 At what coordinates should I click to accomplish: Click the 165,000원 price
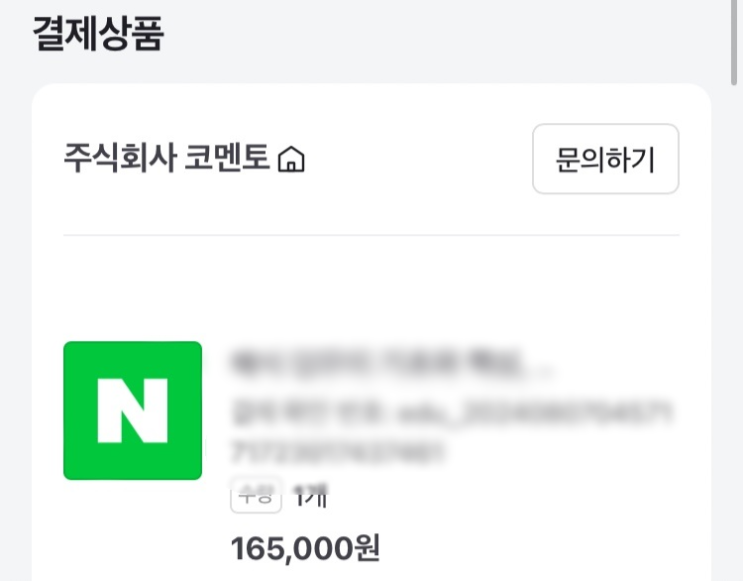305,548
